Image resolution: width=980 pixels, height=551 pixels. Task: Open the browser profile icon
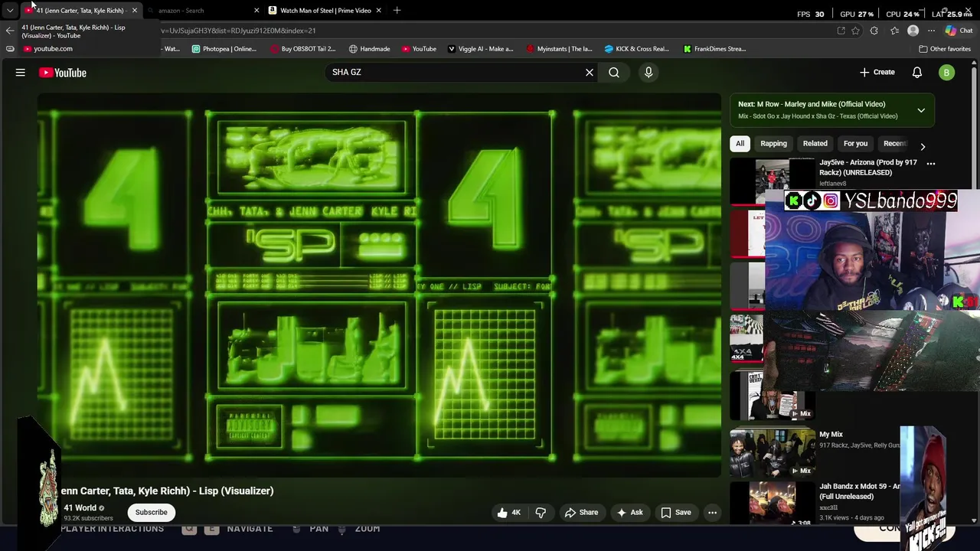click(913, 31)
